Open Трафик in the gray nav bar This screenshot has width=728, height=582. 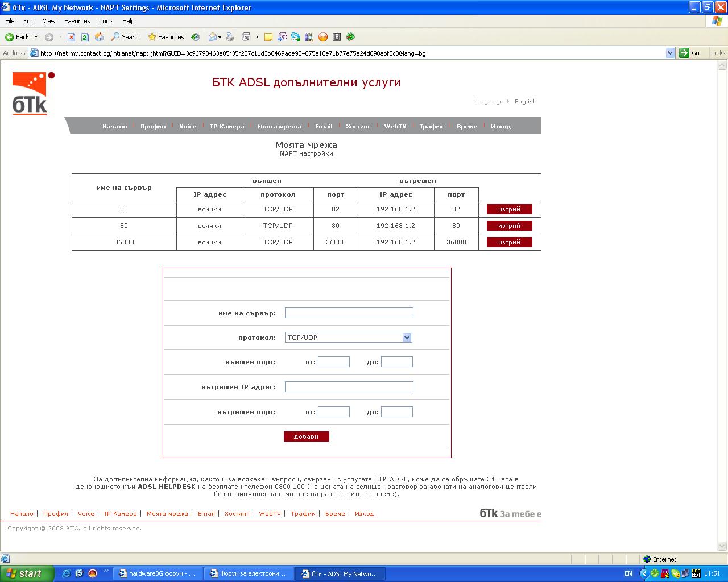pyautogui.click(x=431, y=126)
